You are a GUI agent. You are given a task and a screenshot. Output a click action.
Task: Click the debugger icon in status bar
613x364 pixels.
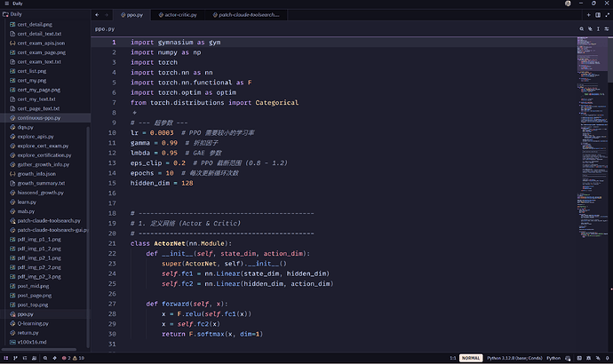pos(55,358)
